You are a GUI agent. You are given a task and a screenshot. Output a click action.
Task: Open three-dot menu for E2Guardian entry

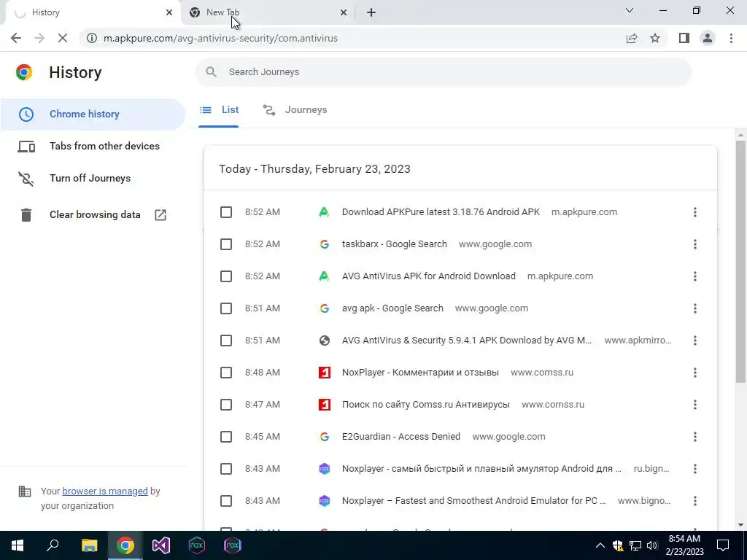[695, 437]
